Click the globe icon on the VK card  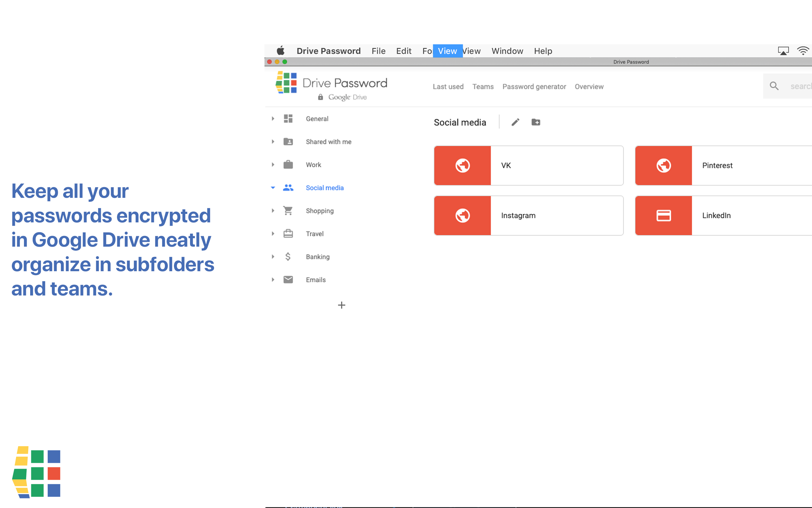(x=462, y=165)
